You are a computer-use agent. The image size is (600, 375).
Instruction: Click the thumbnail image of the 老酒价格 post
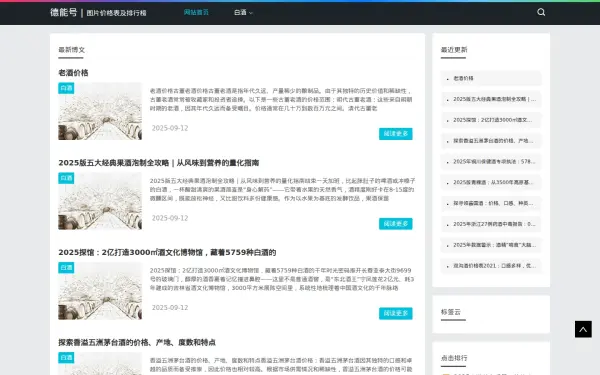(x=100, y=111)
